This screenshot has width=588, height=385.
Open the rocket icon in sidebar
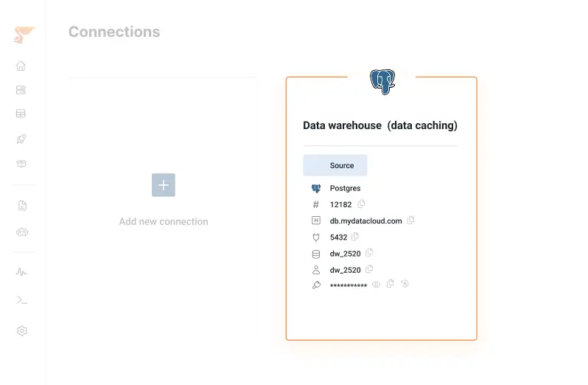21,139
